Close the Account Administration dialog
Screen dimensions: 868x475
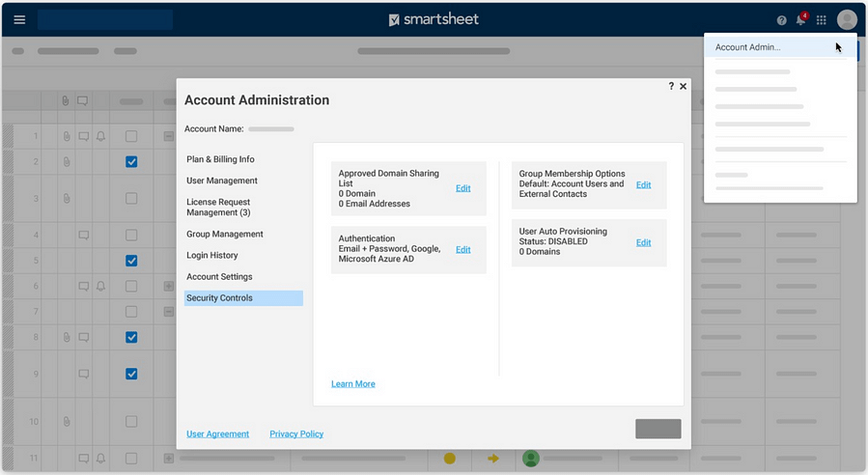pyautogui.click(x=684, y=86)
